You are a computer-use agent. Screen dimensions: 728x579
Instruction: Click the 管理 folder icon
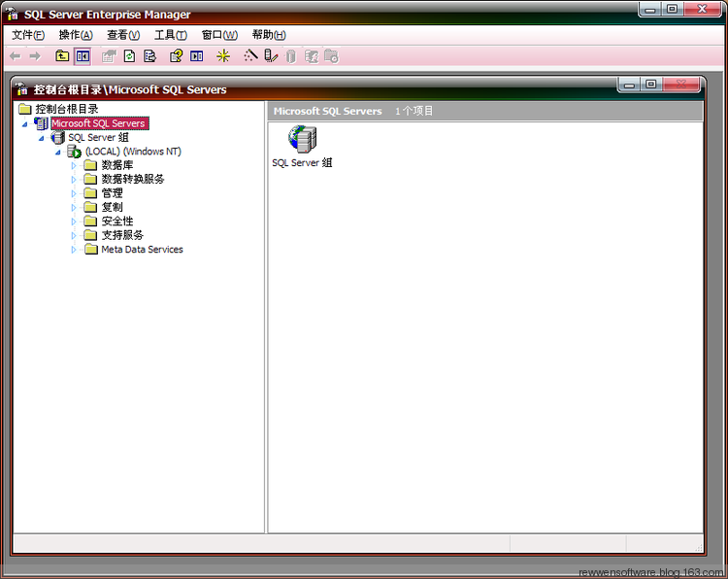(90, 193)
